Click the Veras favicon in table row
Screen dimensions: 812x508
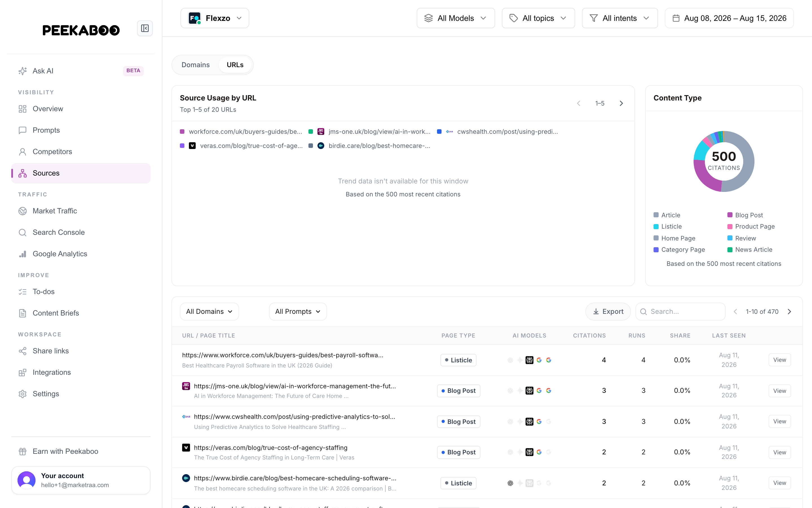pos(186,448)
